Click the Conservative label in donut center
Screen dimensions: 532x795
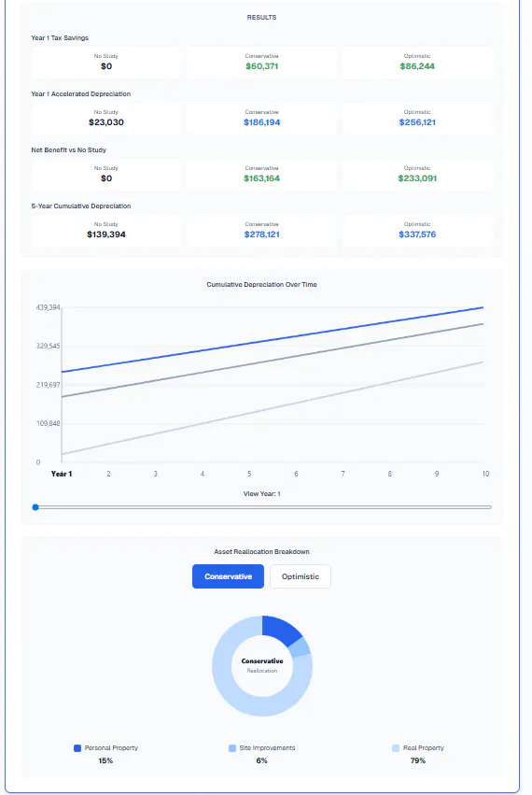click(x=262, y=661)
